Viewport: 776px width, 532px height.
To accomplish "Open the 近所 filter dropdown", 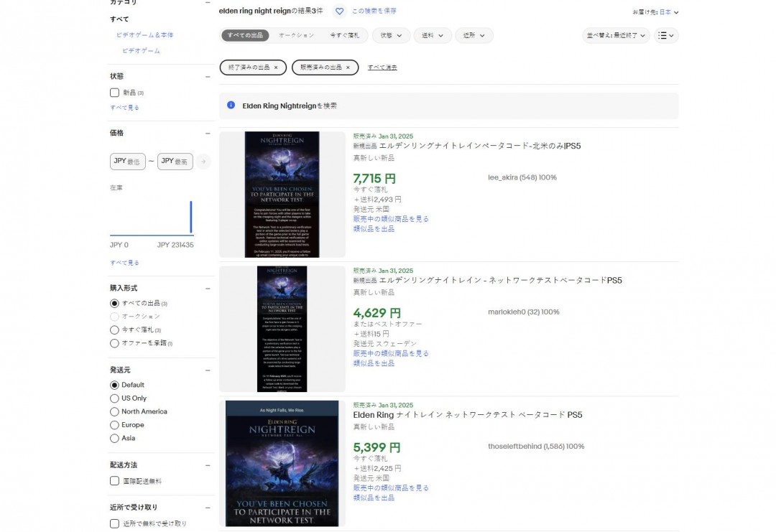I will click(474, 36).
